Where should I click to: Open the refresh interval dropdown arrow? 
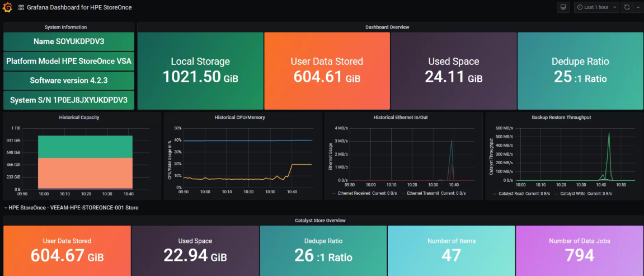pyautogui.click(x=637, y=7)
